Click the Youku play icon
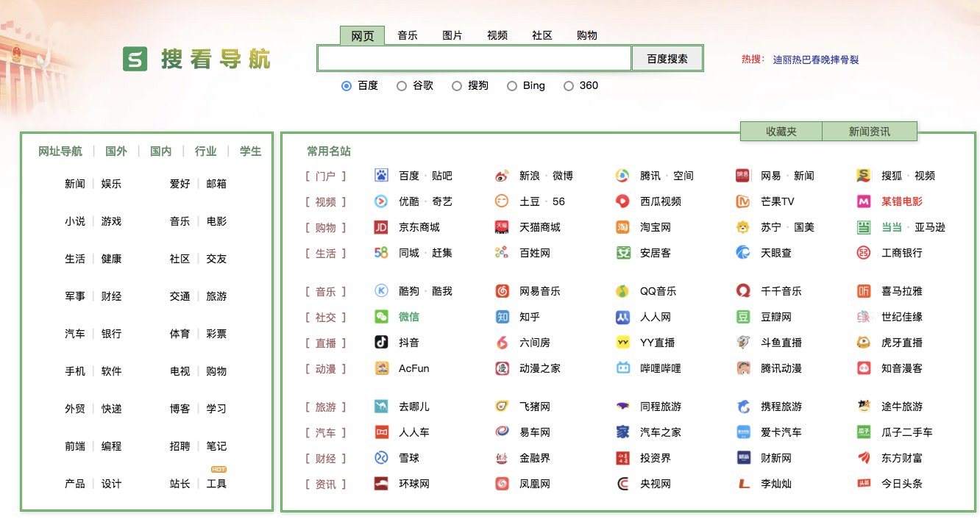Screen dimensions: 980x519 pos(381,201)
